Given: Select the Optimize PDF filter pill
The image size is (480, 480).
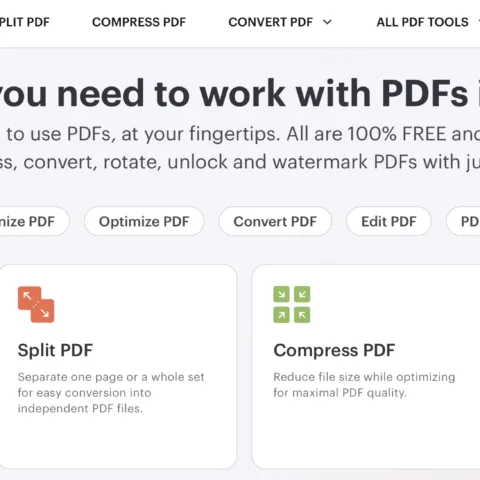Looking at the screenshot, I should [144, 221].
